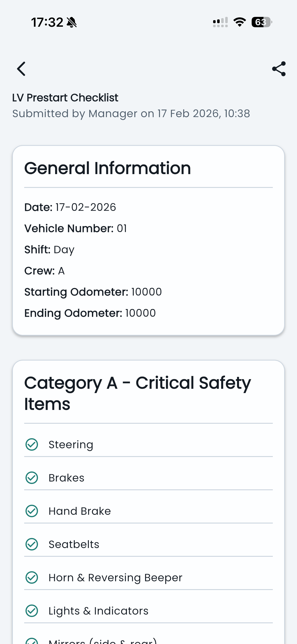Select the Lights & Indicators item
The height and width of the screenshot is (644, 297).
point(98,611)
